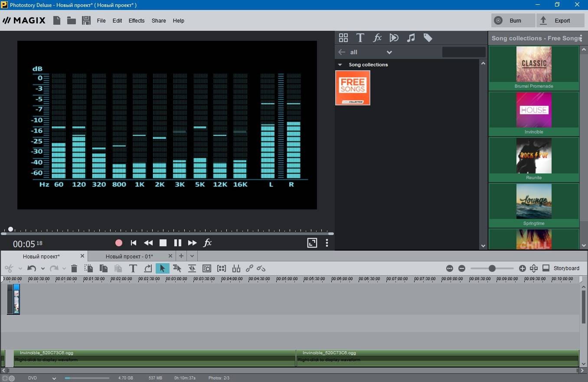Open the Share menu
Viewport: 588px width, 382px height.
[159, 20]
